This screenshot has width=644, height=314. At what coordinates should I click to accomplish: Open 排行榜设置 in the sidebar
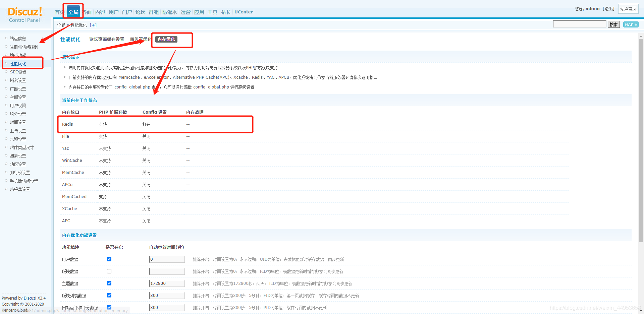(x=20, y=173)
